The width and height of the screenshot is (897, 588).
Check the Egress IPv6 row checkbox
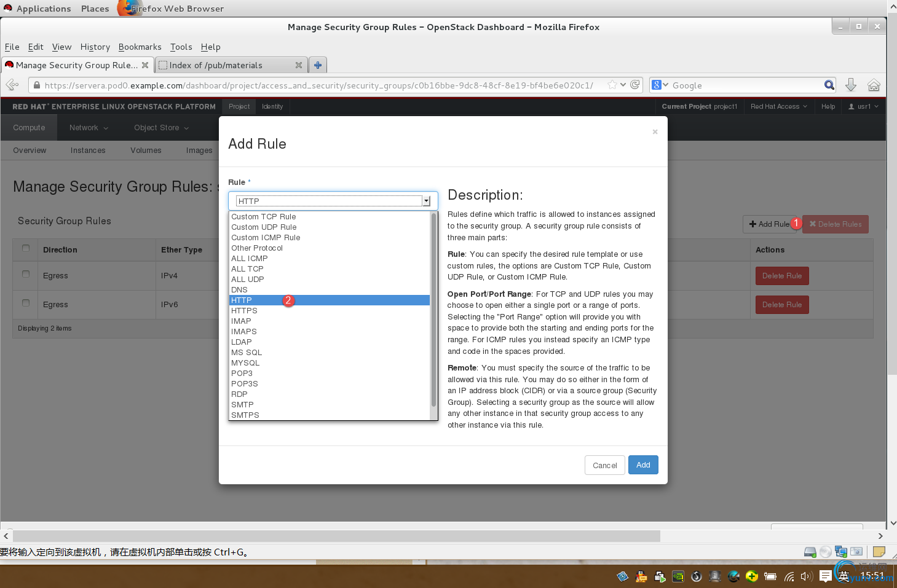coord(26,303)
